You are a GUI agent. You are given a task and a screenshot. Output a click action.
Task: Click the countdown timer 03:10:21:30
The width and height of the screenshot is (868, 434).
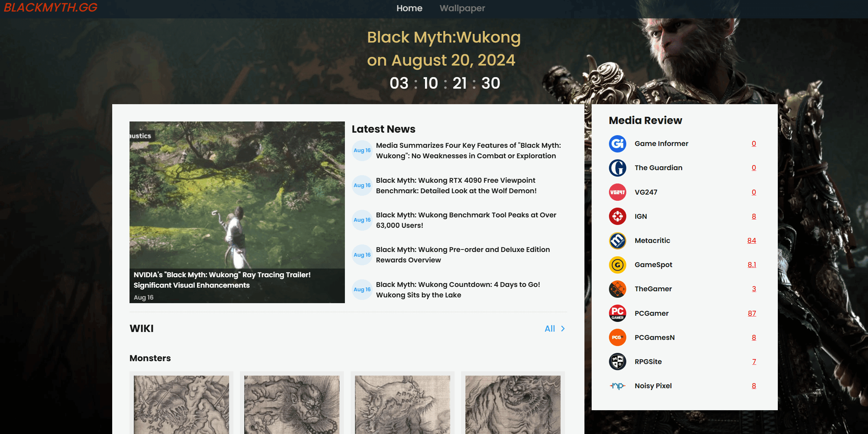[x=444, y=84]
